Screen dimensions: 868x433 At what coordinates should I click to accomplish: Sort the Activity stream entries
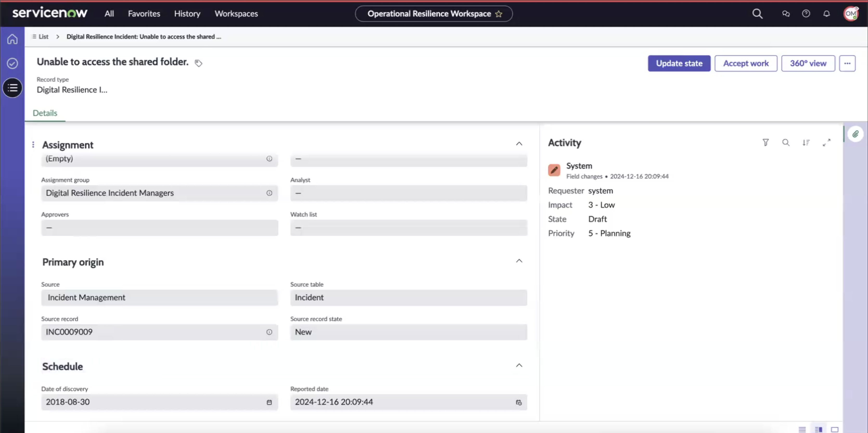pos(806,143)
